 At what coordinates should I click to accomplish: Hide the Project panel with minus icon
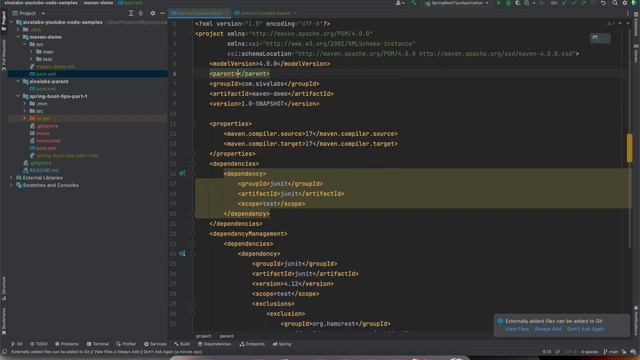tap(162, 13)
